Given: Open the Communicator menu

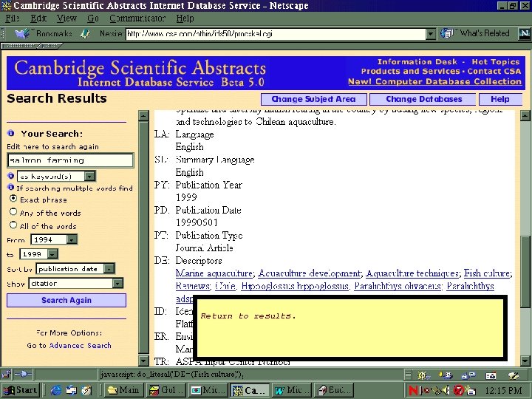Looking at the screenshot, I should [x=137, y=18].
